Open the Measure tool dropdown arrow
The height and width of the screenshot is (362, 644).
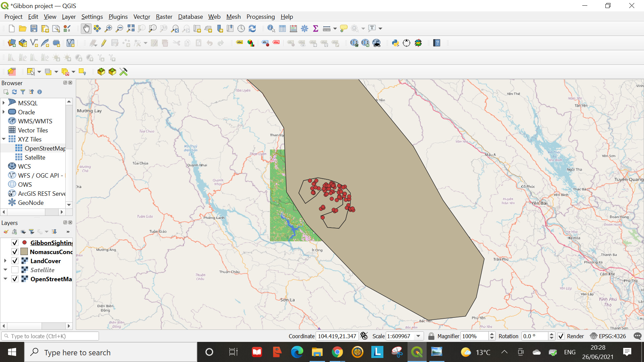[x=335, y=29]
